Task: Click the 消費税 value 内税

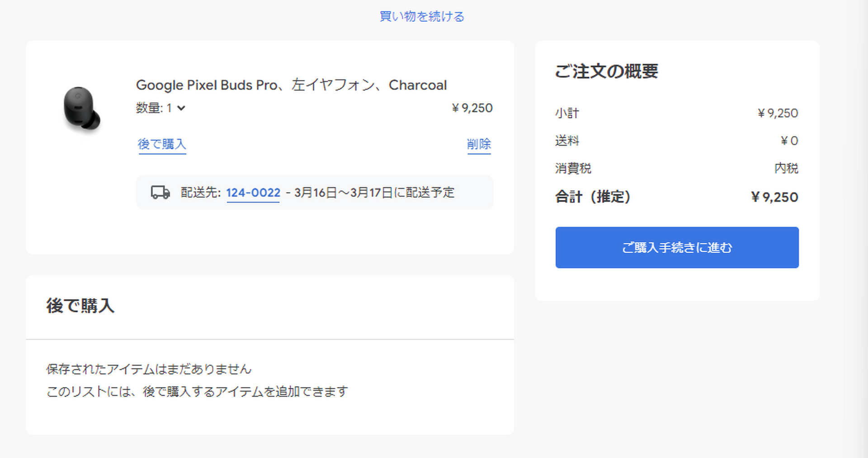Action: point(786,168)
